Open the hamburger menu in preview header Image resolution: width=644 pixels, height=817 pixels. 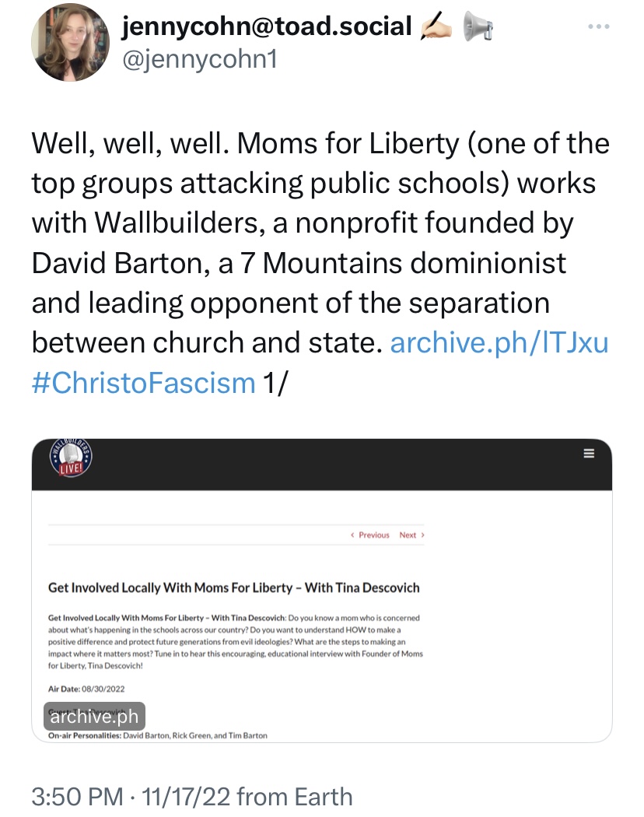[x=589, y=454]
